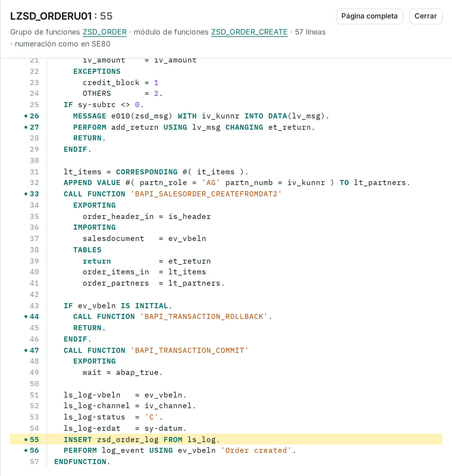Click the order_items_in parameter name
The height and width of the screenshot is (476, 452).
116,272
